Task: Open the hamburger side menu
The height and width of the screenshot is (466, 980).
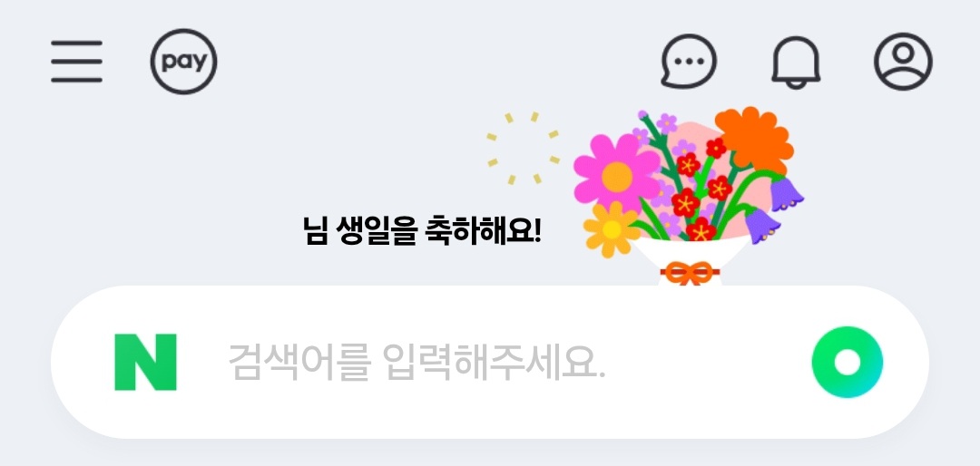Action: (x=76, y=62)
